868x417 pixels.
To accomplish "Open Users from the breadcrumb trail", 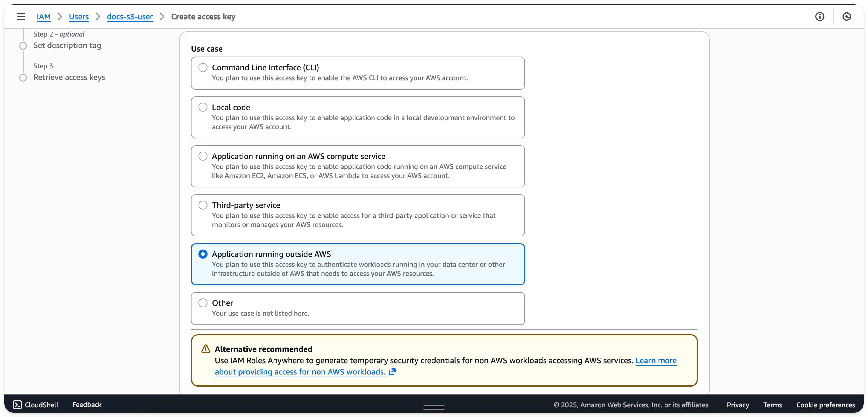I will (78, 17).
